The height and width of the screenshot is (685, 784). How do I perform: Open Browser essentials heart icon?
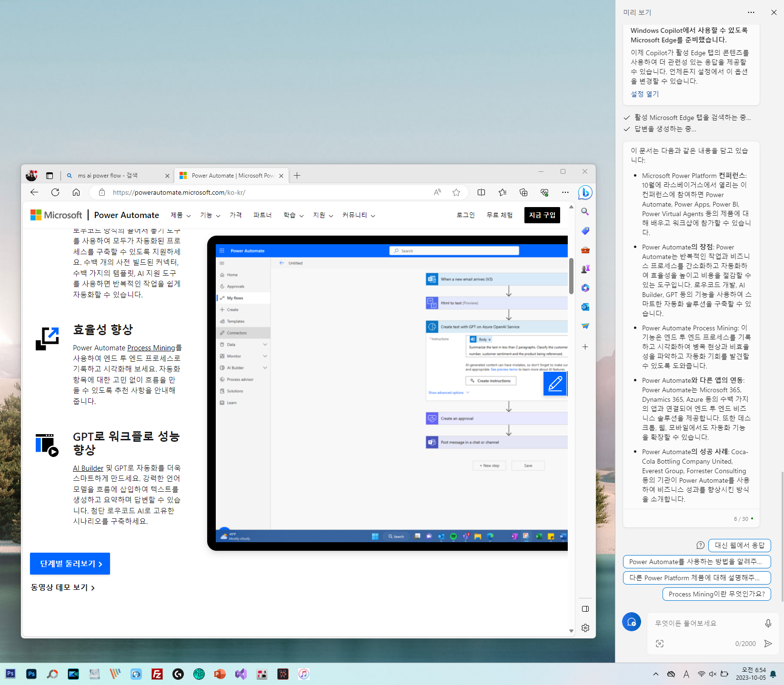[x=544, y=192]
